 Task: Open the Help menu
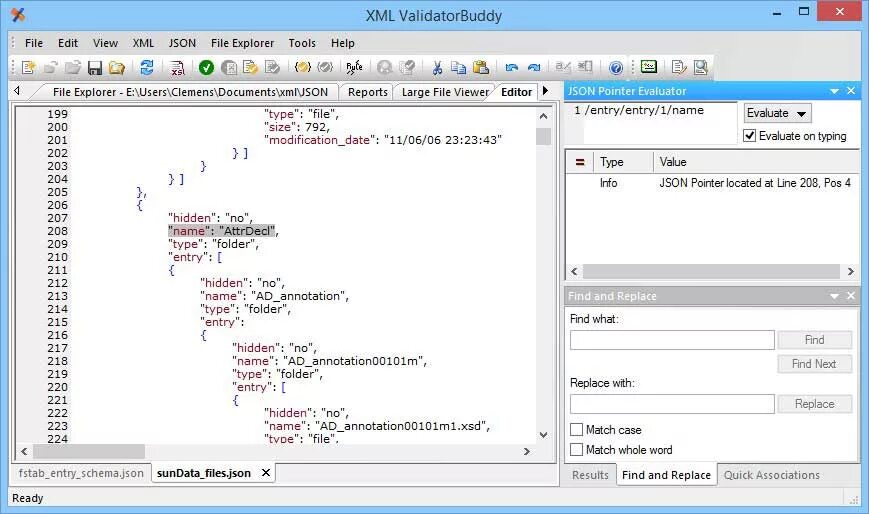pyautogui.click(x=343, y=43)
